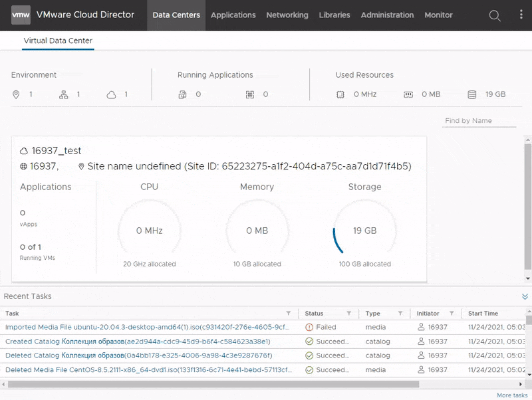Screen dimensions: 532x400
Task: Click the vmw logo icon
Action: click(21, 15)
